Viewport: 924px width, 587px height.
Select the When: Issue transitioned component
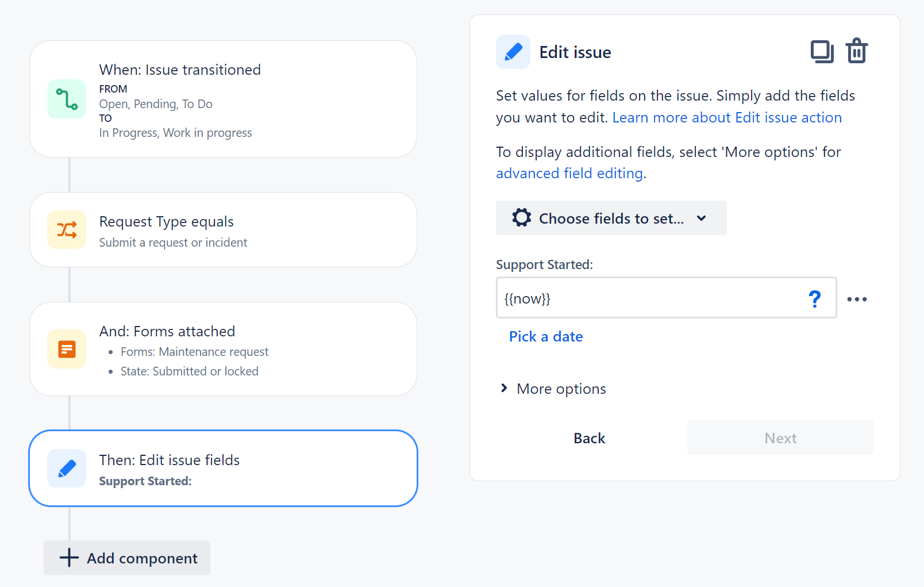tap(223, 99)
